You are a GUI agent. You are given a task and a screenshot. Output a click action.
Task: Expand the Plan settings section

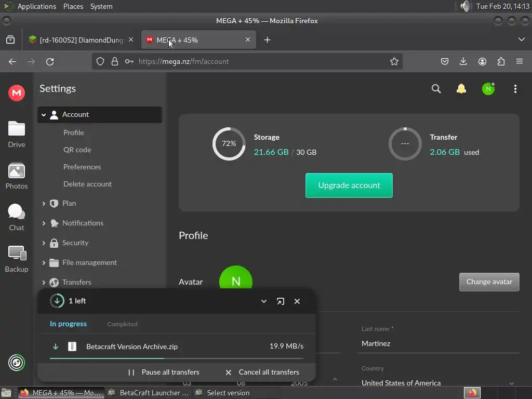(x=44, y=203)
